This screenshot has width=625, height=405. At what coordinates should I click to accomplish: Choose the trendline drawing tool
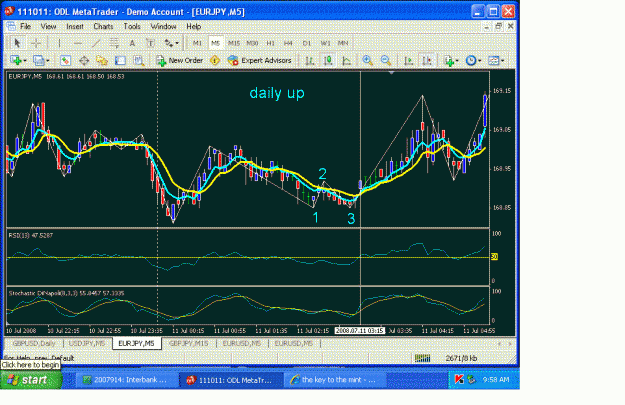(96, 43)
